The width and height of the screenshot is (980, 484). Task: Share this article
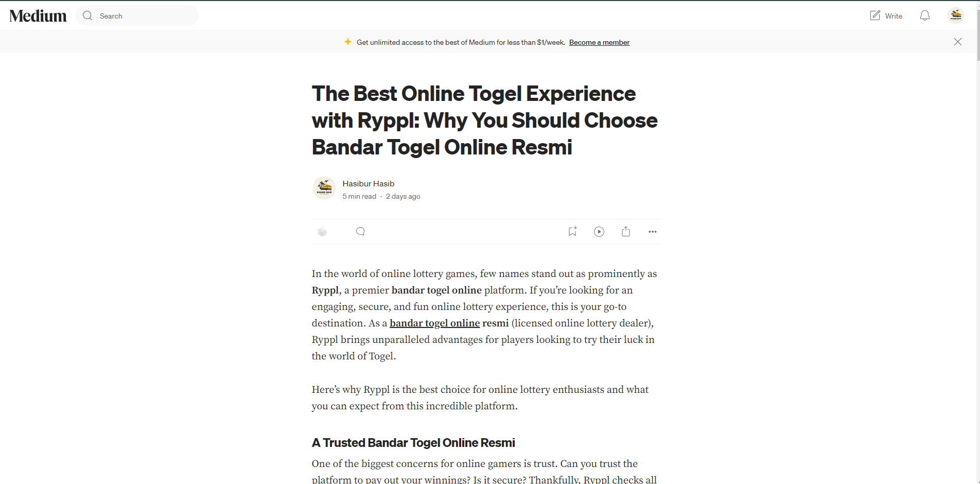click(x=626, y=232)
